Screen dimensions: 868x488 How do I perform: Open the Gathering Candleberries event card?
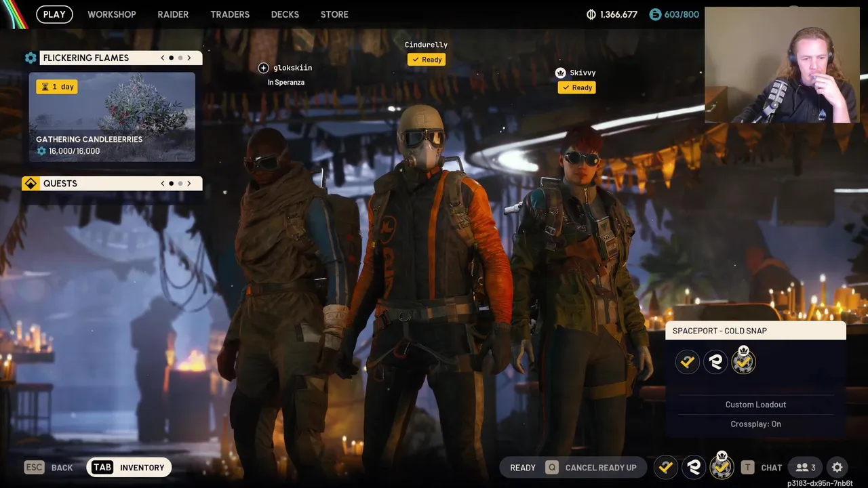point(112,117)
